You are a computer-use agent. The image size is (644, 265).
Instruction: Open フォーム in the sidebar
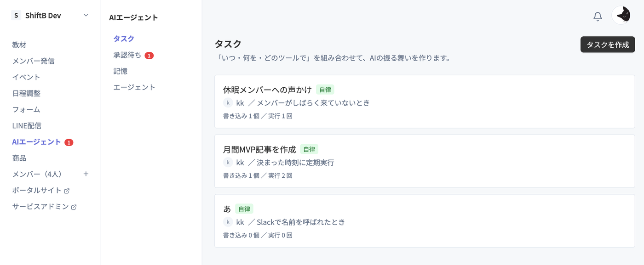click(x=26, y=110)
